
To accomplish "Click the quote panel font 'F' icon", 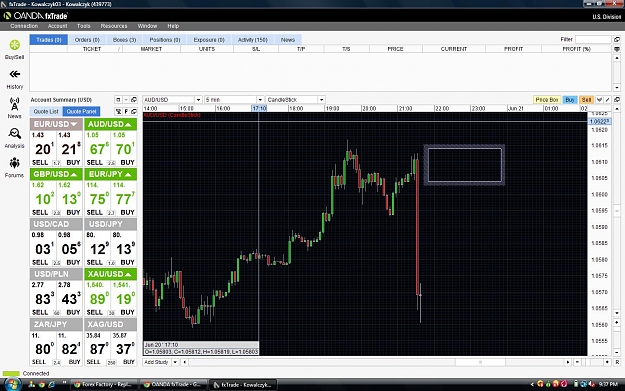I will coord(126,112).
